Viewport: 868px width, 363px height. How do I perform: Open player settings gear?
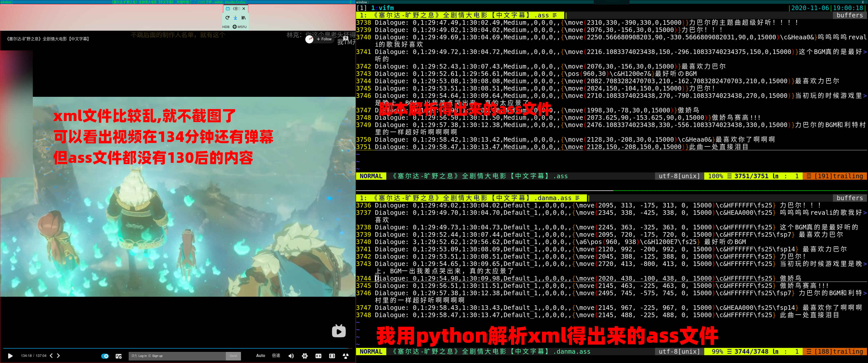[x=305, y=356]
